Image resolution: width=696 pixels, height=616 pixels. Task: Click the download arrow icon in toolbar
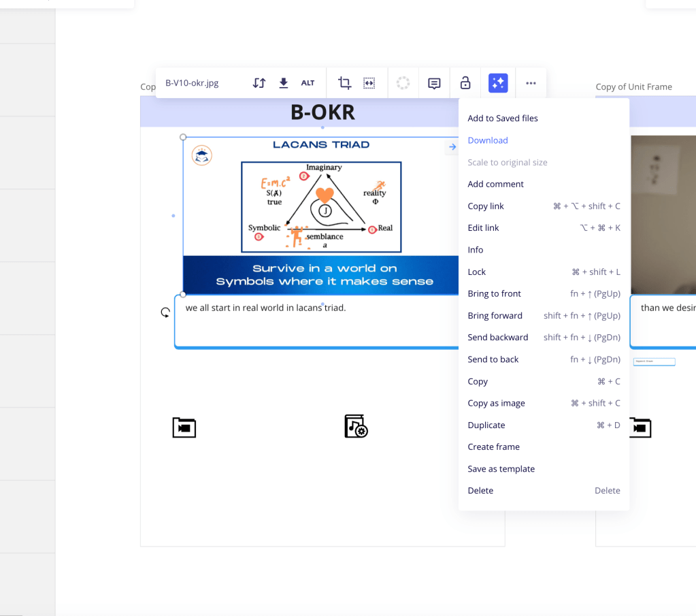coord(284,83)
